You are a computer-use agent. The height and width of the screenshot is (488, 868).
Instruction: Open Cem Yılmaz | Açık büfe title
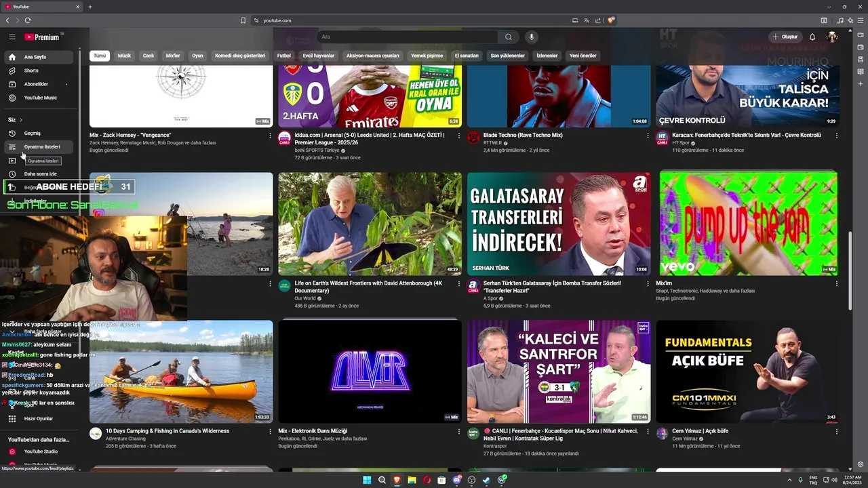click(x=700, y=431)
